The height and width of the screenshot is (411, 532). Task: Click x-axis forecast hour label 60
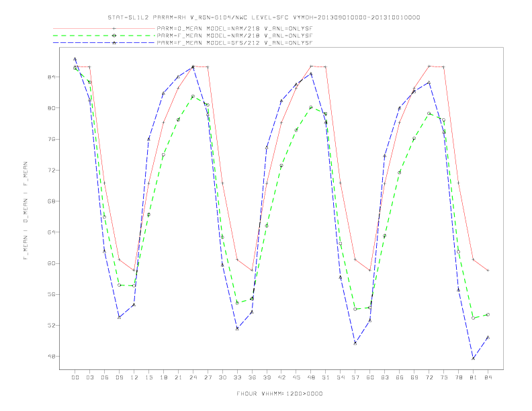[370, 377]
